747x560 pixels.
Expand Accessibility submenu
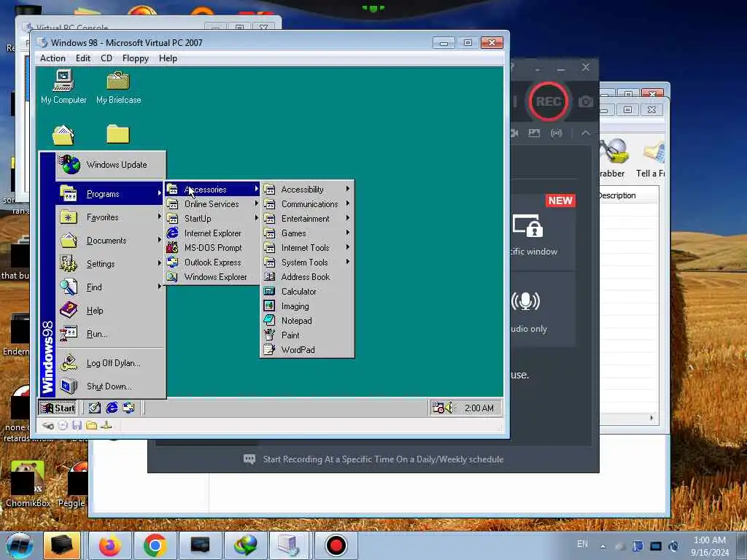[307, 189]
